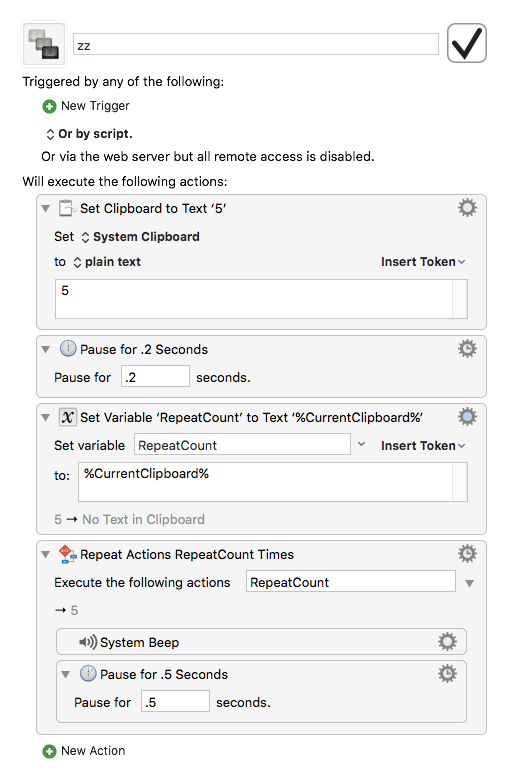The width and height of the screenshot is (507, 779).
Task: Click the green New Action plus icon
Action: tap(49, 751)
